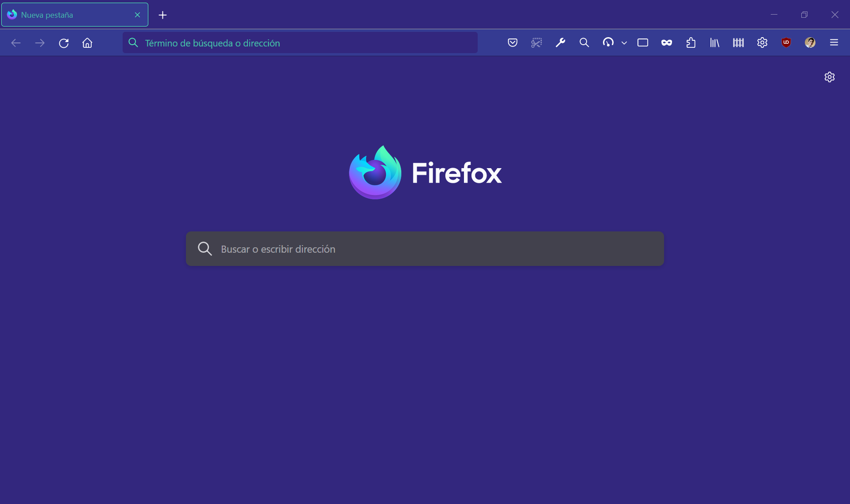Open a private window via mask icon
This screenshot has height=504, width=850.
(x=666, y=43)
